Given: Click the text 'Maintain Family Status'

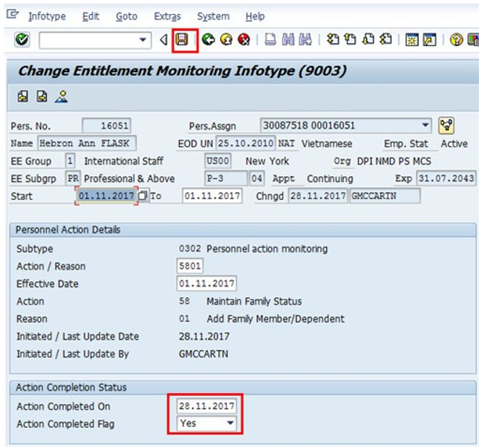Looking at the screenshot, I should 254,302.
